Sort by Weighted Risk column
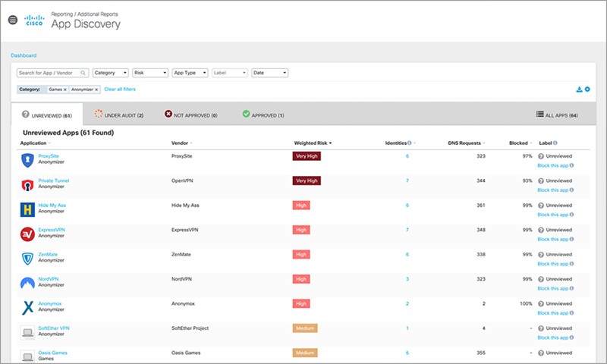Viewport: 607px width, 364px height. coord(313,143)
